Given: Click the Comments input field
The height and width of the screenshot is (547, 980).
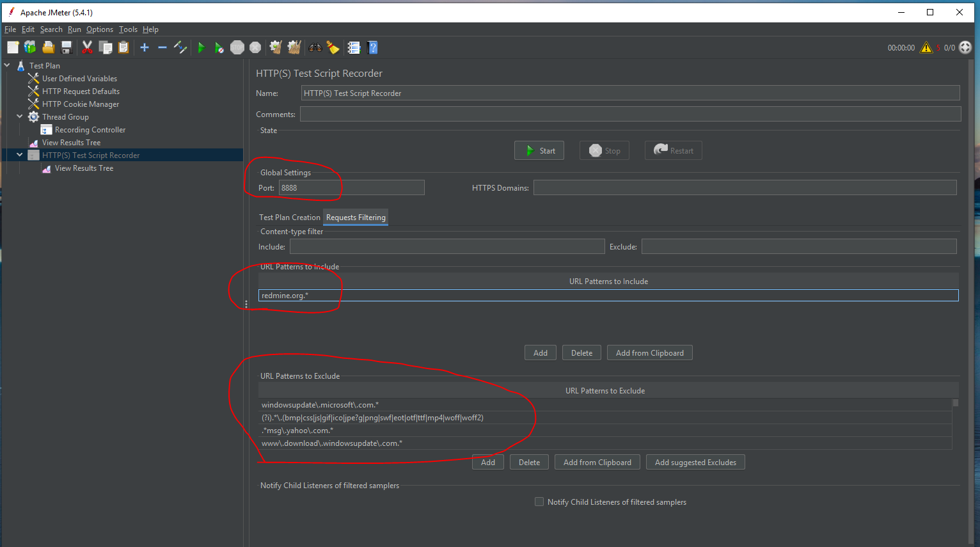Looking at the screenshot, I should point(630,114).
